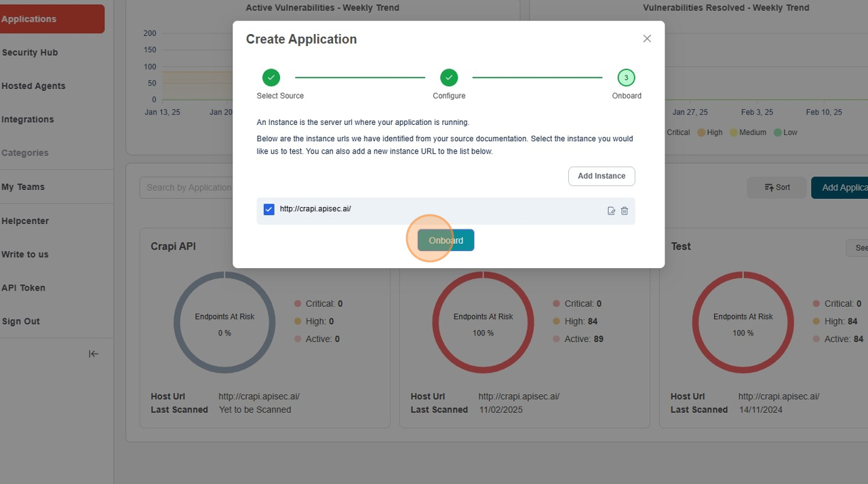The height and width of the screenshot is (484, 868).
Task: Click the delete instance trash icon
Action: [625, 211]
